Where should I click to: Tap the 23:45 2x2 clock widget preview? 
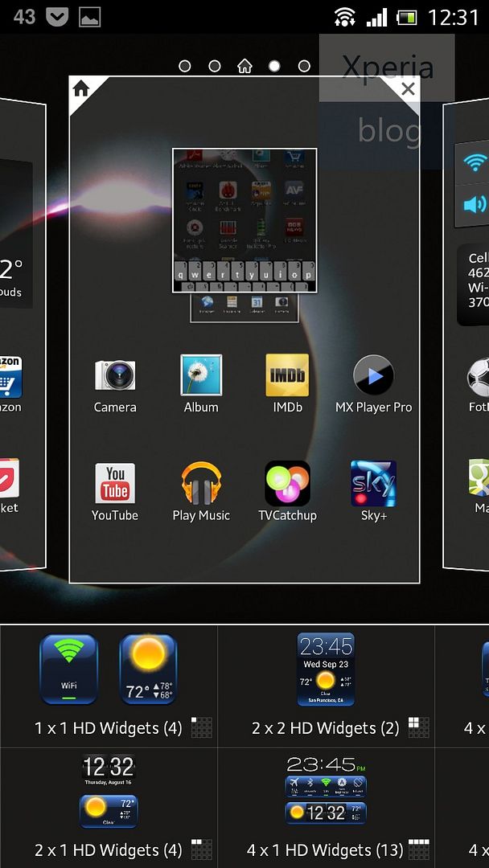326,669
